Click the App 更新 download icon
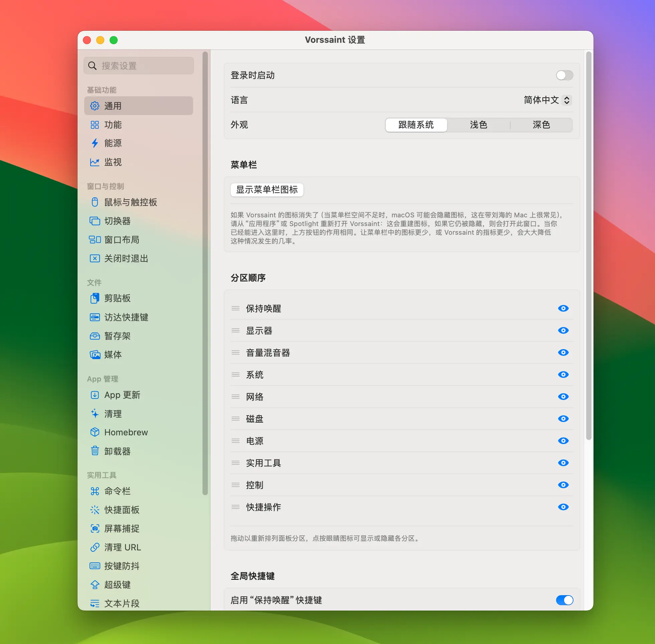Image resolution: width=655 pixels, height=644 pixels. coord(95,395)
